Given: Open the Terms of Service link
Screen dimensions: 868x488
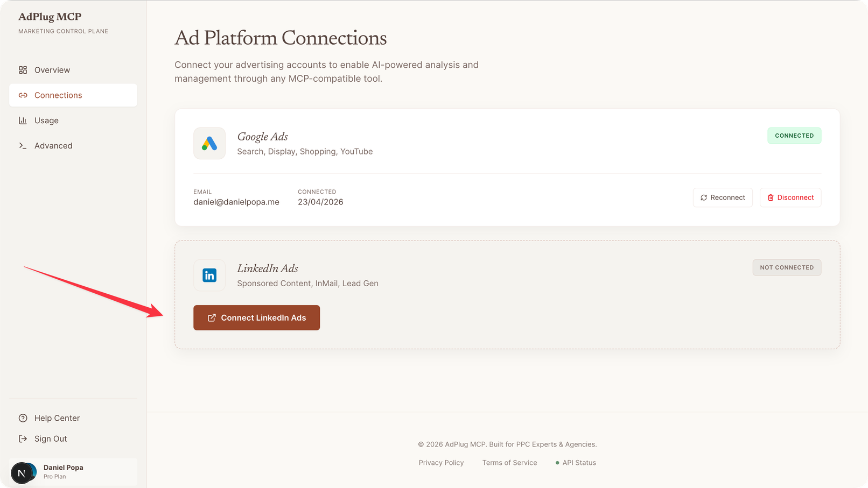Looking at the screenshot, I should [x=510, y=463].
